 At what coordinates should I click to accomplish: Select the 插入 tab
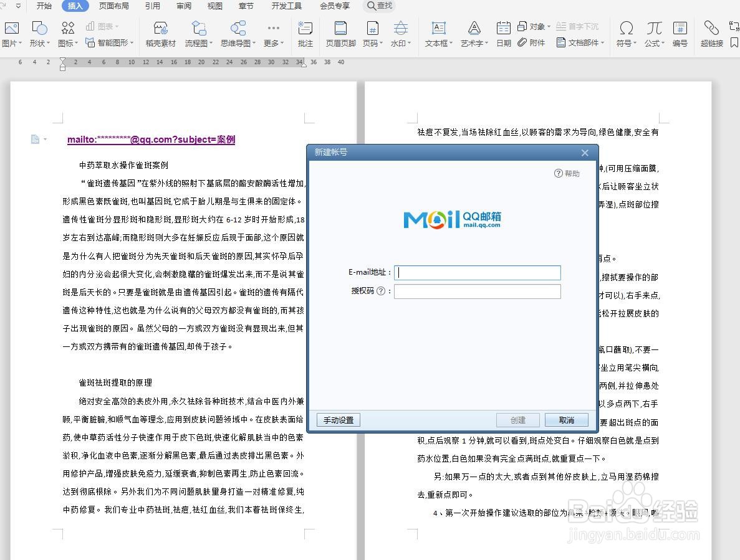coord(75,6)
